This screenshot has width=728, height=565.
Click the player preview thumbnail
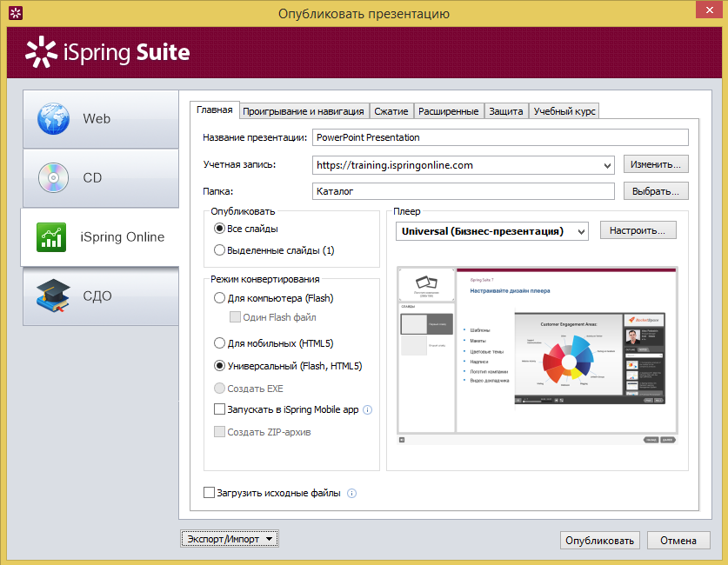[x=538, y=356]
